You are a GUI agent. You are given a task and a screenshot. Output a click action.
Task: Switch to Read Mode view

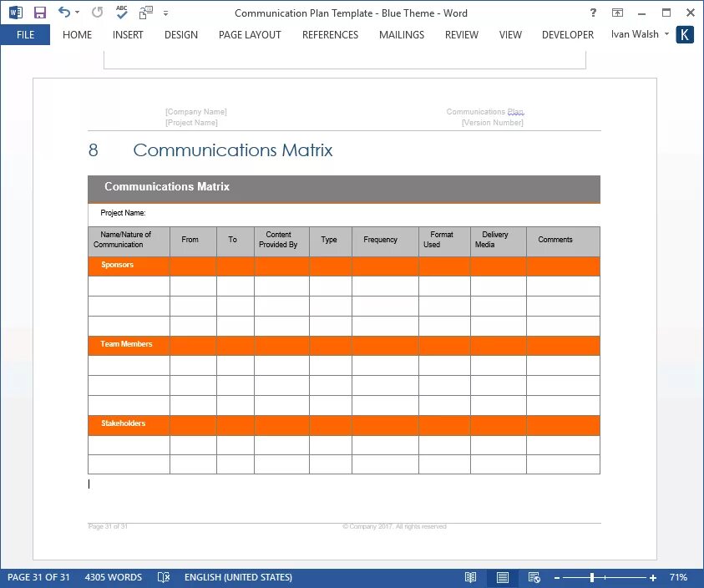point(470,577)
